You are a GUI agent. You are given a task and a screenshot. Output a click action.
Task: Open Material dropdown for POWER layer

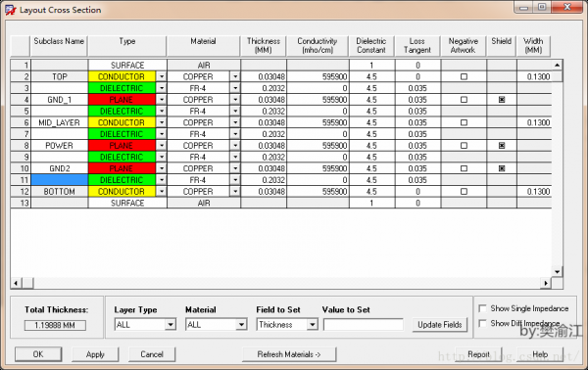[x=235, y=146]
